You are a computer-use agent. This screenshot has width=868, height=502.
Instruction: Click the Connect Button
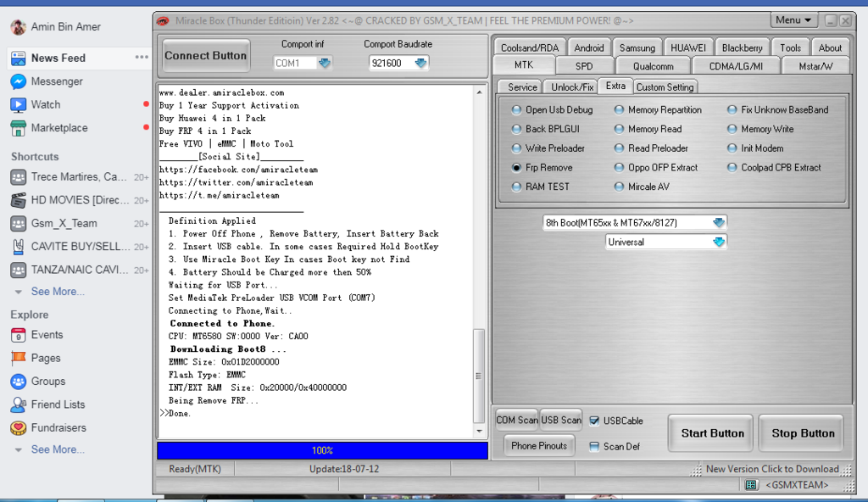click(x=205, y=55)
